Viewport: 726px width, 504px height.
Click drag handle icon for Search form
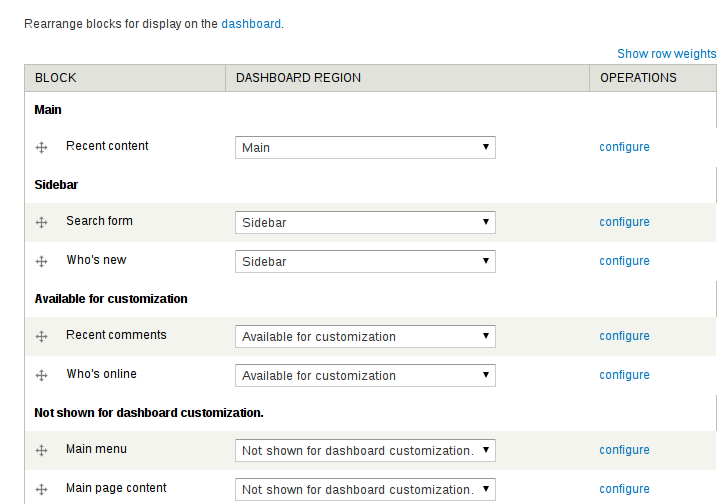(42, 222)
